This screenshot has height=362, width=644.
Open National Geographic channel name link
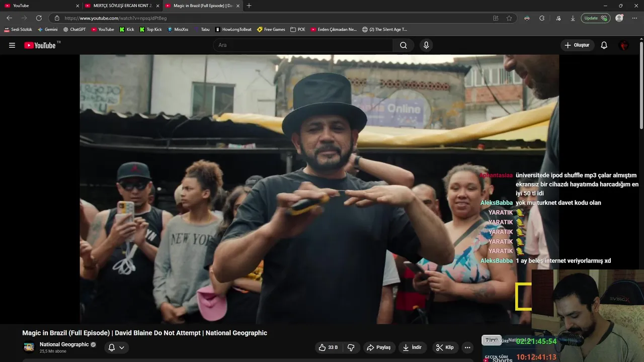[64, 344]
